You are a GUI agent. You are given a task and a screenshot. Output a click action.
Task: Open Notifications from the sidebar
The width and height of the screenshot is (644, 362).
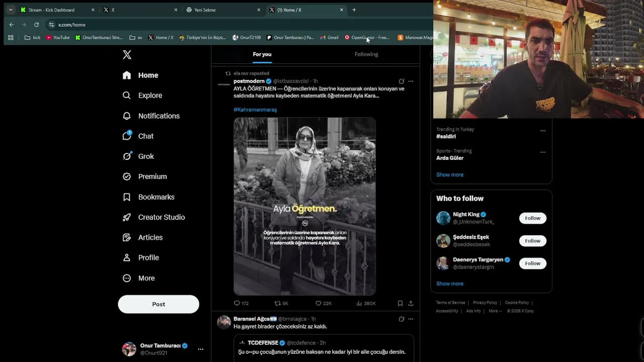click(x=151, y=116)
